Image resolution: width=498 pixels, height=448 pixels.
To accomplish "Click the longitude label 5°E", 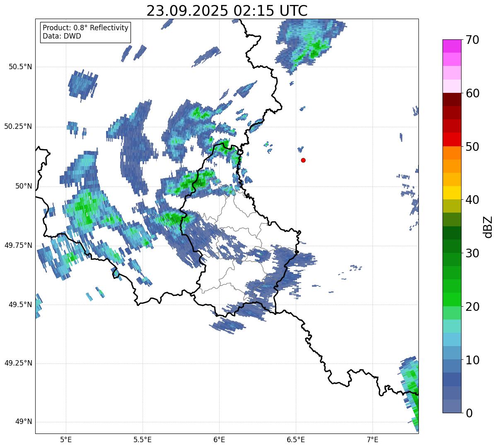I will point(66,439).
